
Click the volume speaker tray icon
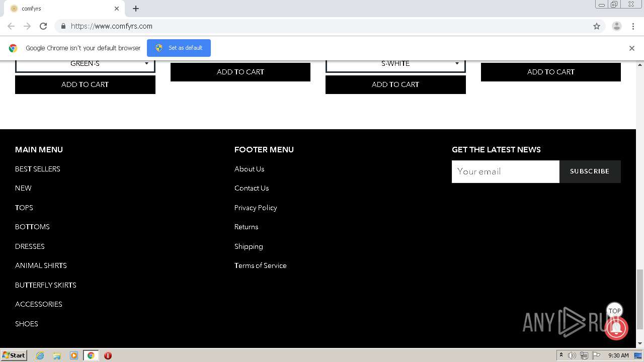click(x=572, y=355)
